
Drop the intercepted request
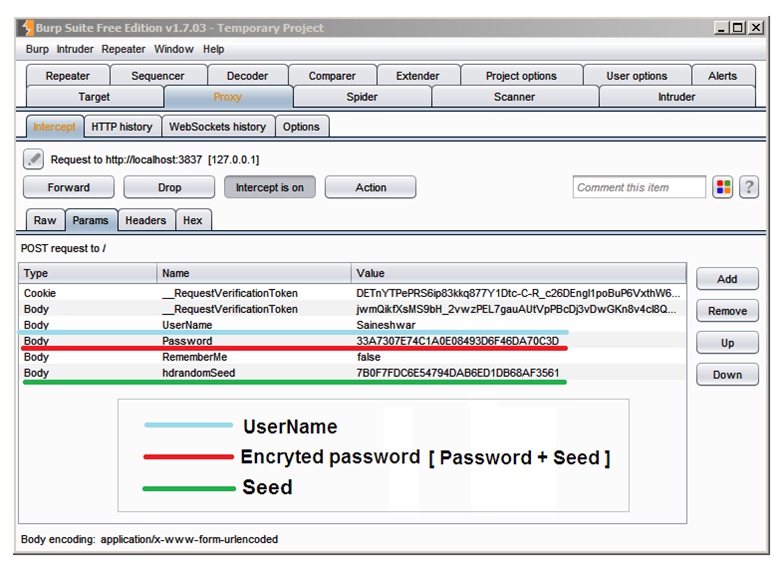(x=169, y=188)
